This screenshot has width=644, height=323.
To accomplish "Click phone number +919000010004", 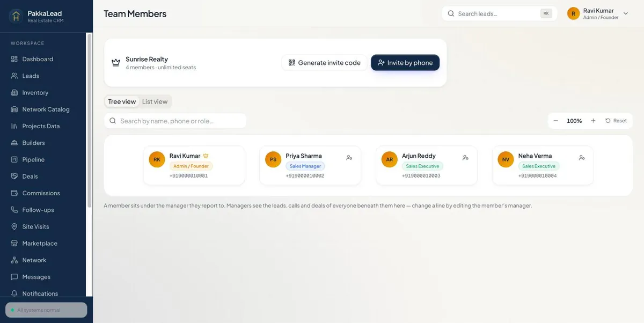I will tap(538, 175).
